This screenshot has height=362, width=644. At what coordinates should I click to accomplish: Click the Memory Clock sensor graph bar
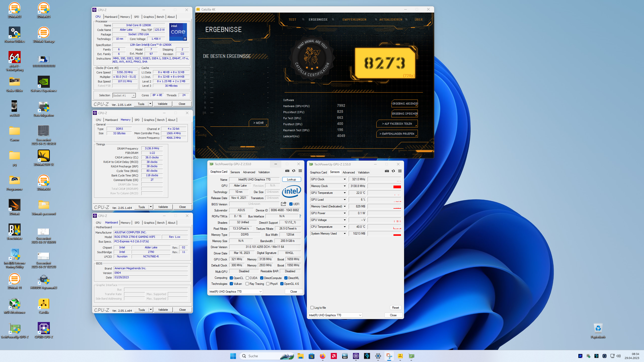[384, 186]
